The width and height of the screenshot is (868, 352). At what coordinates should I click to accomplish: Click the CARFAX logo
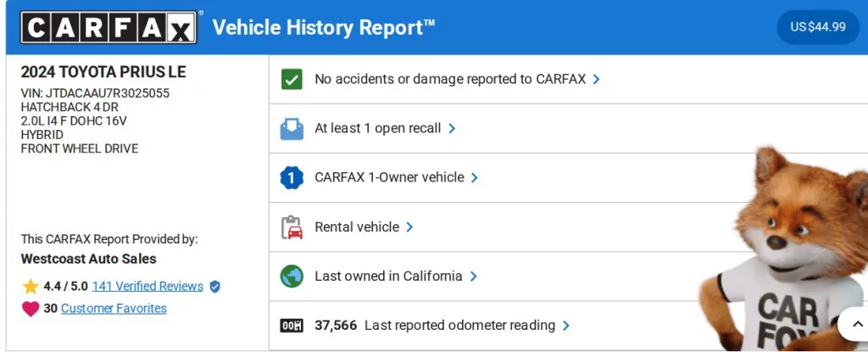[108, 27]
